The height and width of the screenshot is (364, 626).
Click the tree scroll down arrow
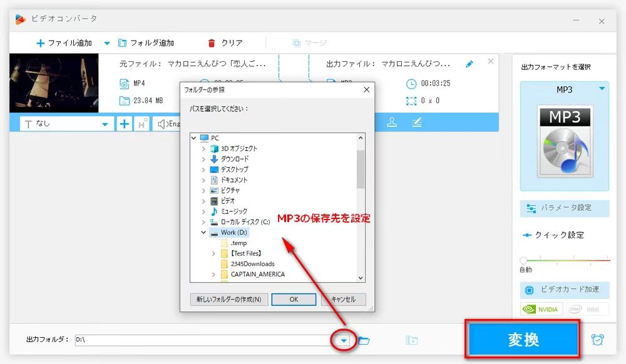(361, 278)
